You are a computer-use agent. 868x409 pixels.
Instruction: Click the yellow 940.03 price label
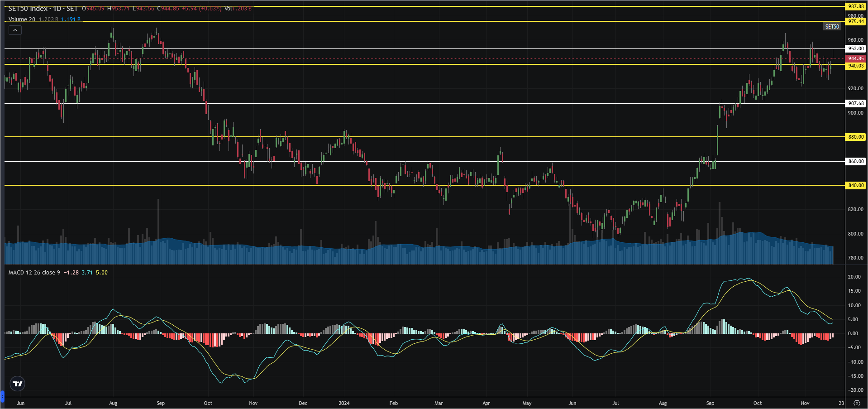(x=855, y=66)
